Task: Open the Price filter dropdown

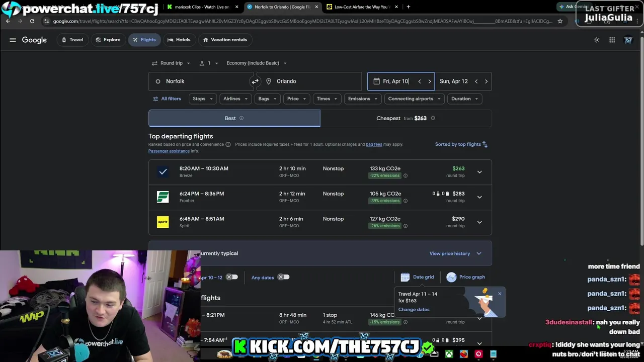Action: [x=296, y=99]
